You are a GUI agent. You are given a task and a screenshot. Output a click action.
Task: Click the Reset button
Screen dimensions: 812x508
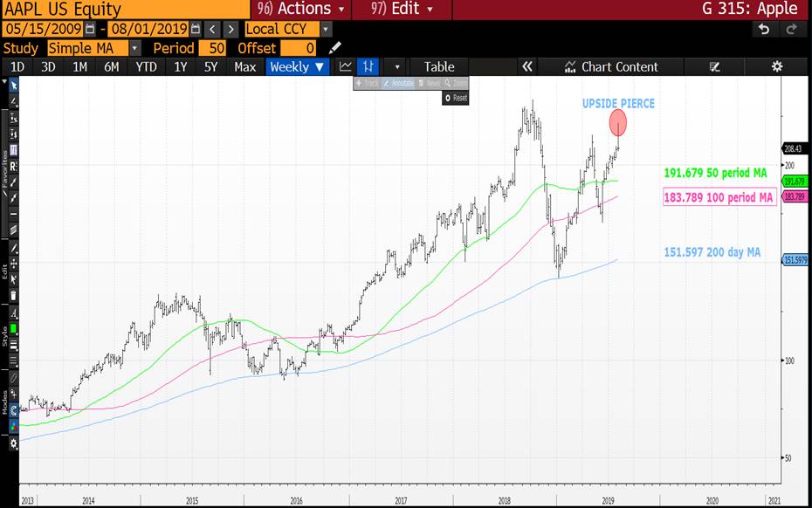[x=456, y=98]
